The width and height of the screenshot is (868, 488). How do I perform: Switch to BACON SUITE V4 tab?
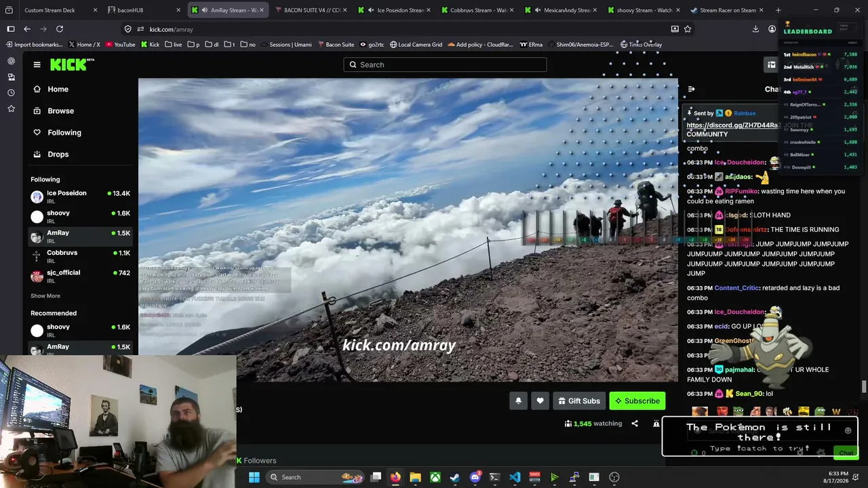click(x=312, y=10)
